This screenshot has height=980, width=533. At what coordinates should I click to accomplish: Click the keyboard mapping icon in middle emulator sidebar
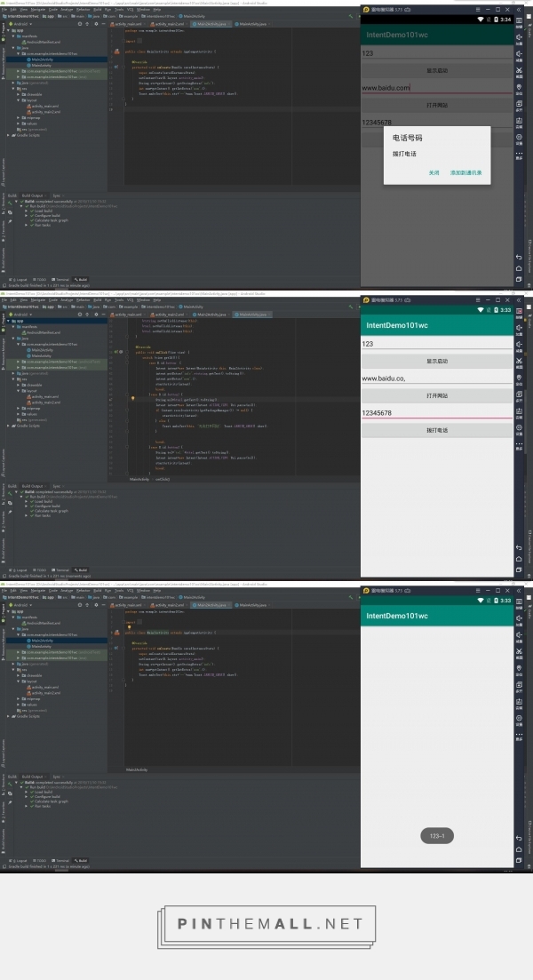[x=520, y=311]
